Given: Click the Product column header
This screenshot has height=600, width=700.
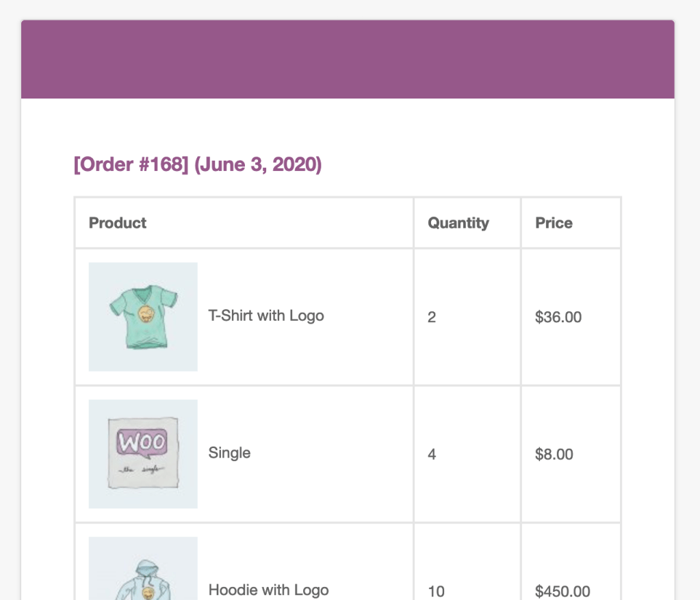Looking at the screenshot, I should 118,223.
